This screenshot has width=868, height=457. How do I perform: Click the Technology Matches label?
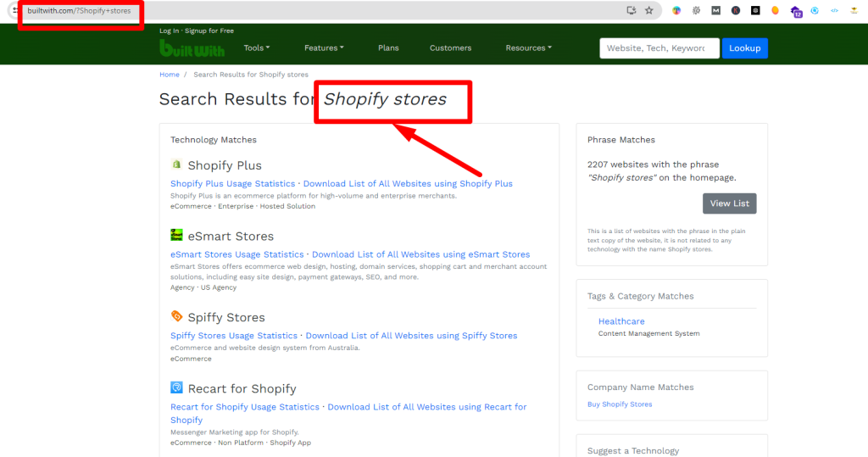point(213,140)
